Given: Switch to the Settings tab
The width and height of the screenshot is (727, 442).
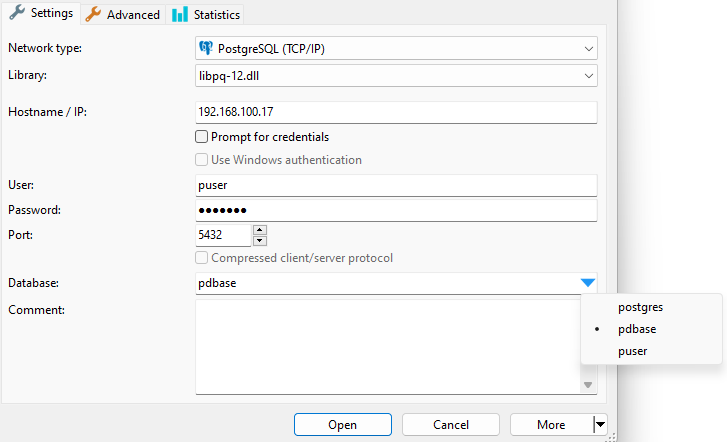Looking at the screenshot, I should [41, 13].
